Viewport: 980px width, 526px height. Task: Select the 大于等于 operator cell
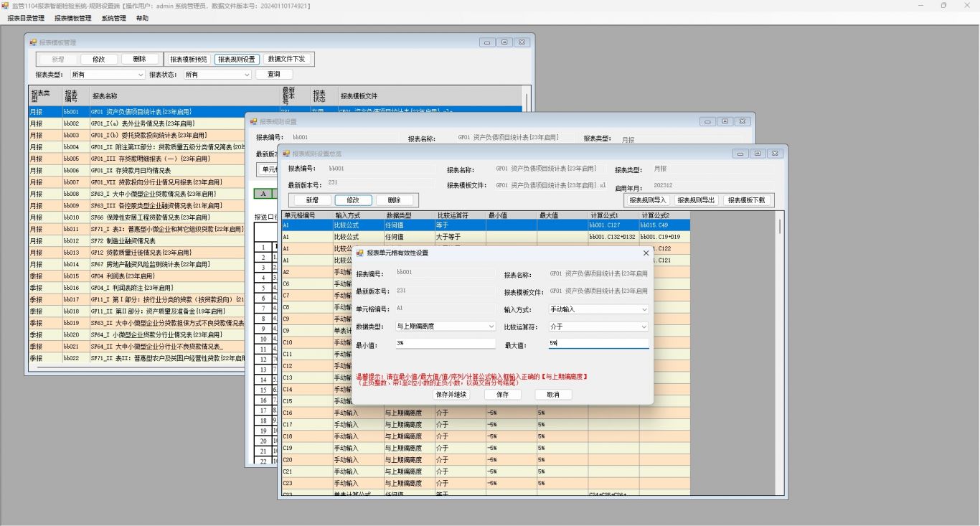(x=460, y=236)
